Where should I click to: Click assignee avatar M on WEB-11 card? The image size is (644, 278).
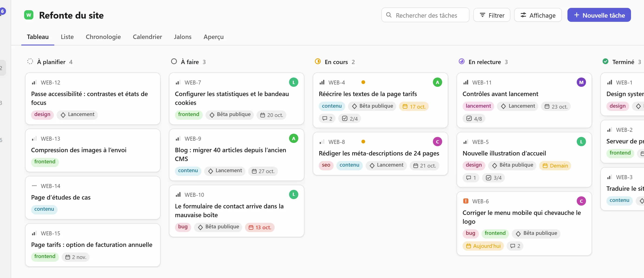pos(581,82)
